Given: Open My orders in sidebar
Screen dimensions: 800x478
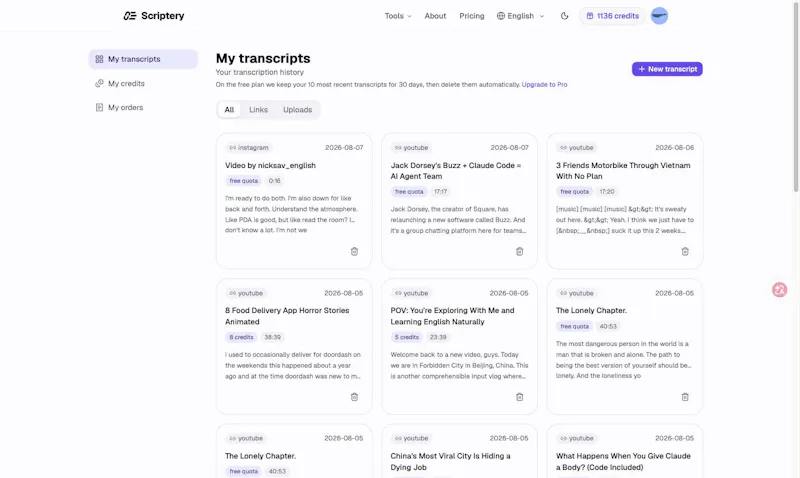Looking at the screenshot, I should [x=143, y=107].
